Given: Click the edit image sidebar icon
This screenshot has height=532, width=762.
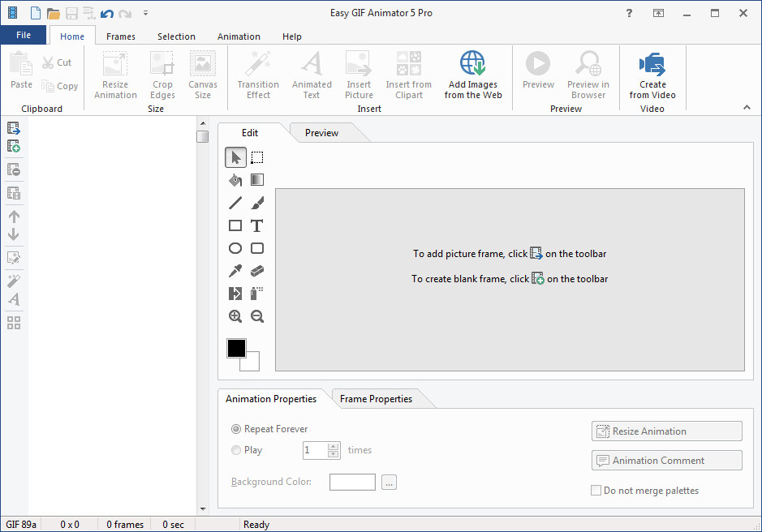Looking at the screenshot, I should tap(14, 258).
